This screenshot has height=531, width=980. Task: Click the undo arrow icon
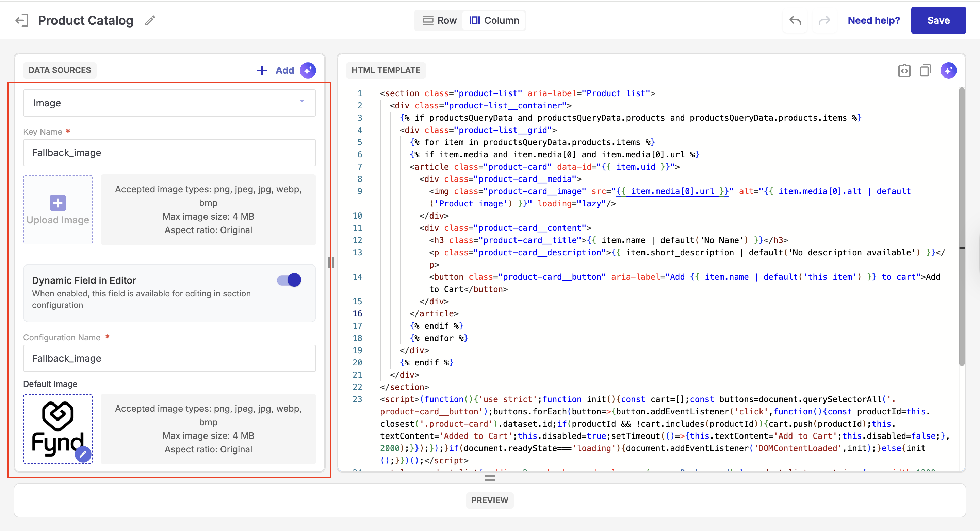(x=795, y=20)
